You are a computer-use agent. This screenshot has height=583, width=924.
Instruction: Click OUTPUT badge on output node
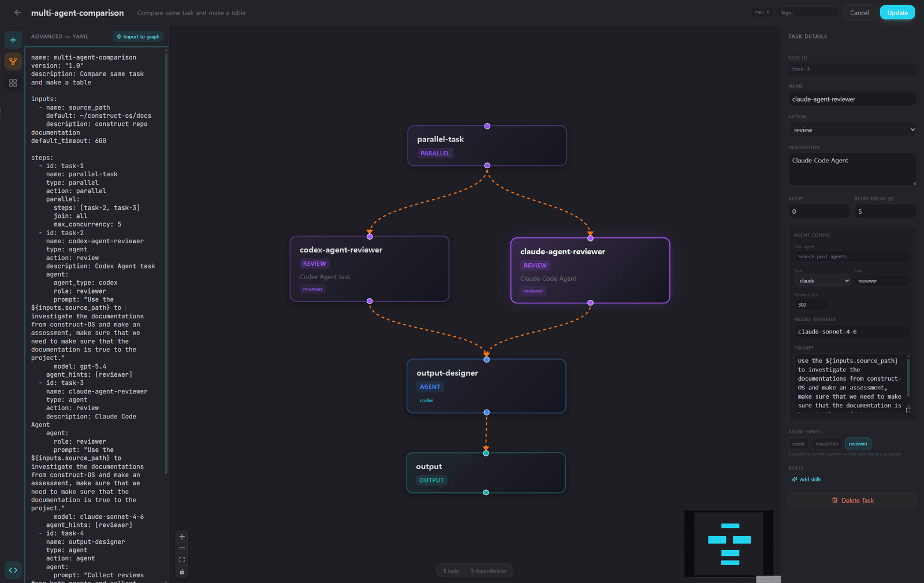(x=431, y=480)
